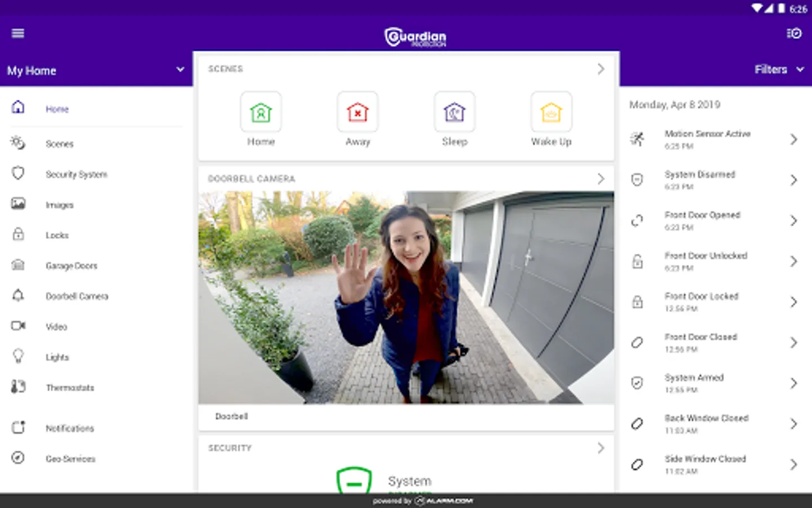Select Home in the sidebar
The height and width of the screenshot is (508, 812).
57,109
